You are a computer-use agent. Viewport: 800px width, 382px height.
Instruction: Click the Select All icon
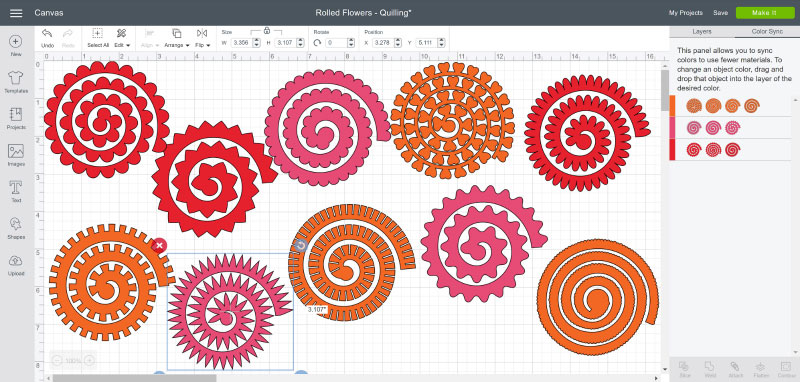click(97, 33)
